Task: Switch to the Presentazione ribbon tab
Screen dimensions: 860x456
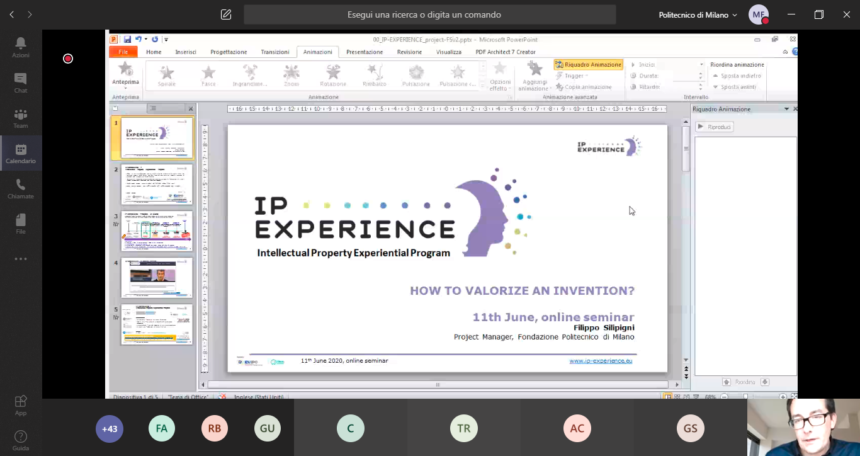Action: (x=364, y=52)
